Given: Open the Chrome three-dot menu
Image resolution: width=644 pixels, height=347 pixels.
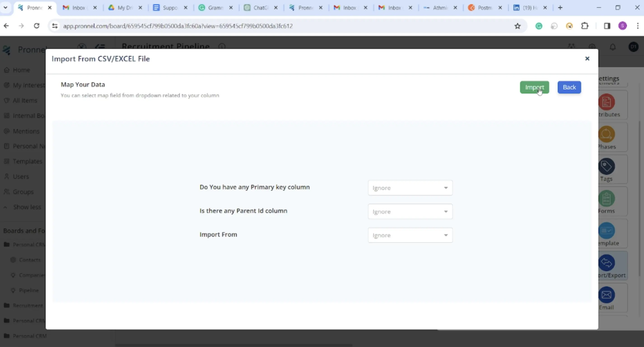Looking at the screenshot, I should click(638, 26).
